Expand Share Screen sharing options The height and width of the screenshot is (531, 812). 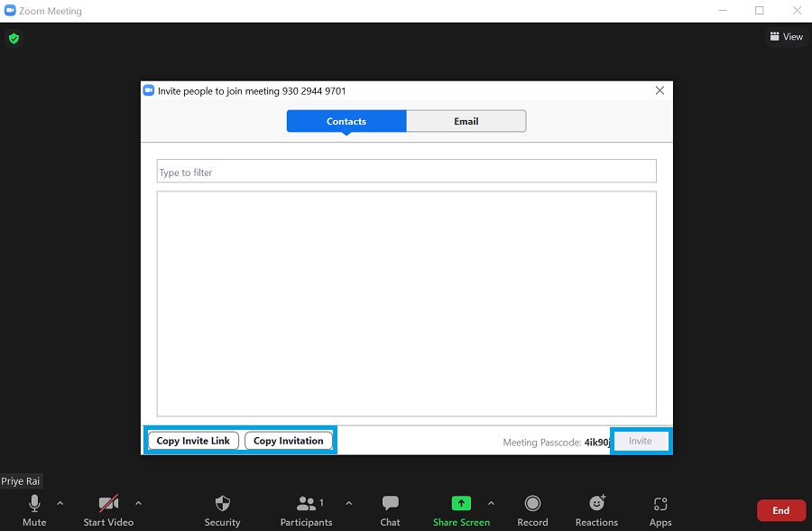pyautogui.click(x=490, y=505)
